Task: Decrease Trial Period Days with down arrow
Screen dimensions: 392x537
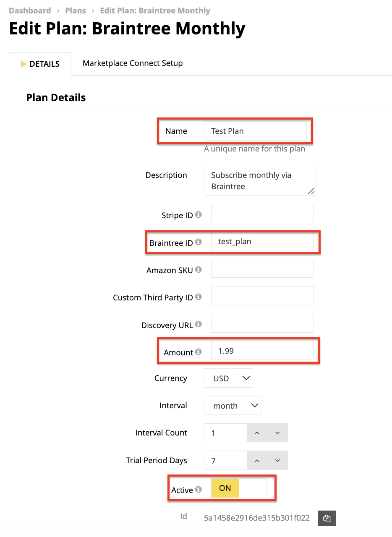Action: (x=277, y=461)
